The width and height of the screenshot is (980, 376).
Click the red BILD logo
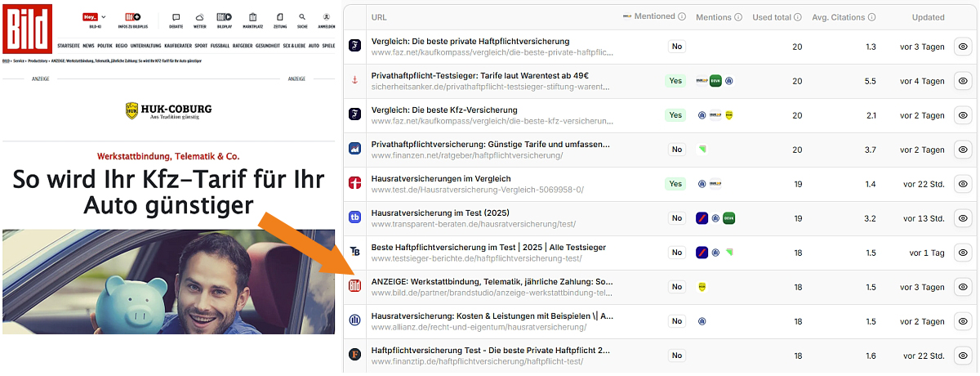27,29
